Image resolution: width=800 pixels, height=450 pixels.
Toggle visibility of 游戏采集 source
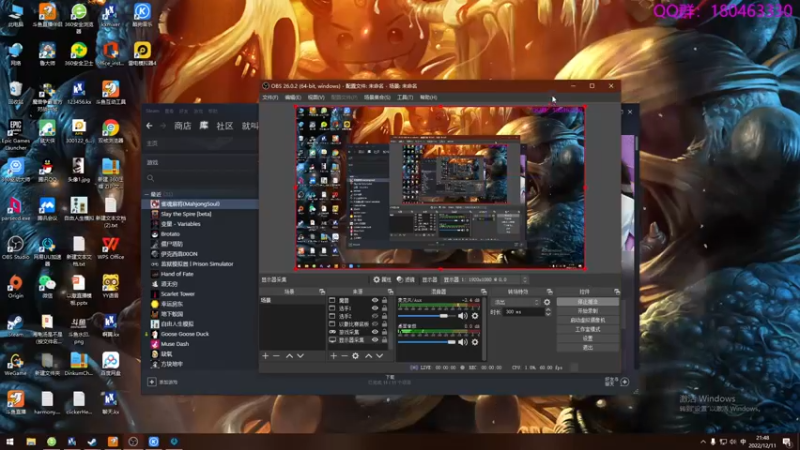375,332
